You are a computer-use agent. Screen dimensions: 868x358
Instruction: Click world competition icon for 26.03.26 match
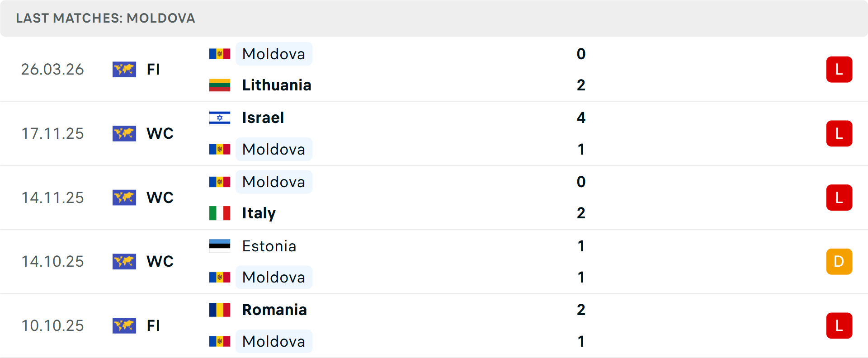pos(124,69)
